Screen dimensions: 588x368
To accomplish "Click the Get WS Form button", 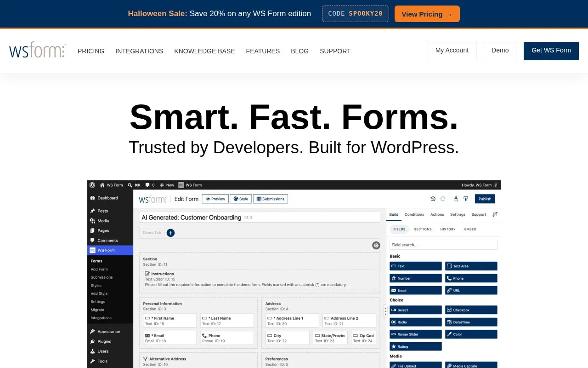I will [x=551, y=51].
